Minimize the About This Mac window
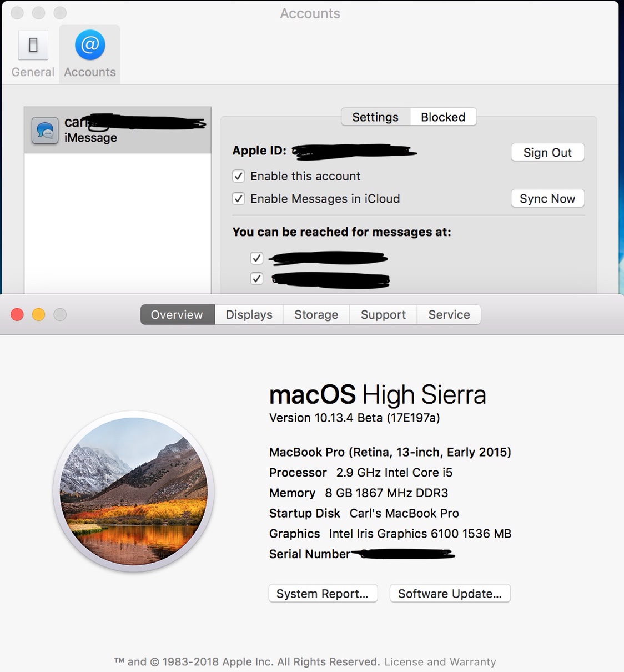The height and width of the screenshot is (672, 624). (x=39, y=314)
